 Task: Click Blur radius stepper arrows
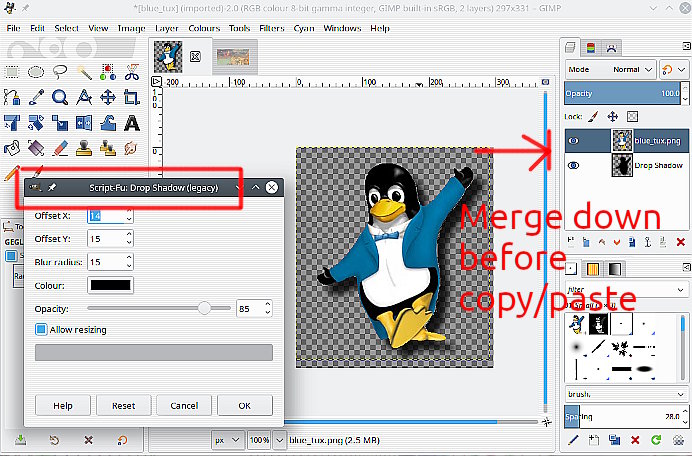point(129,262)
